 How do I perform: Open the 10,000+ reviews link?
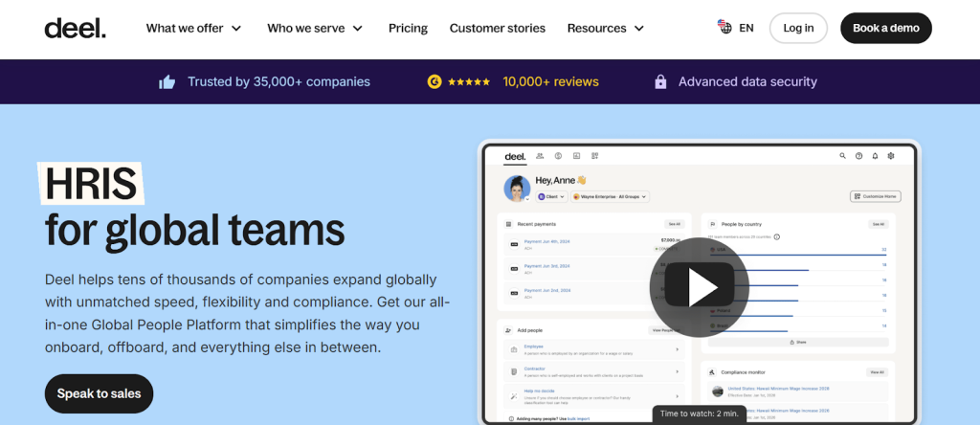click(550, 82)
